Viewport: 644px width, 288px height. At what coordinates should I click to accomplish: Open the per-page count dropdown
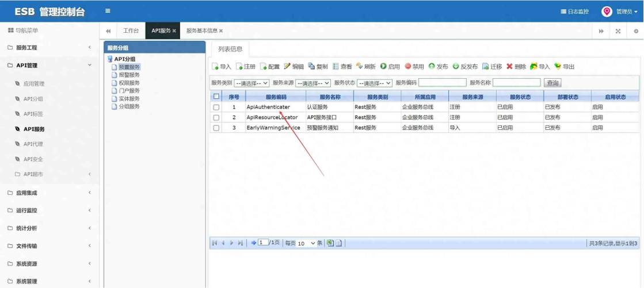coord(306,243)
